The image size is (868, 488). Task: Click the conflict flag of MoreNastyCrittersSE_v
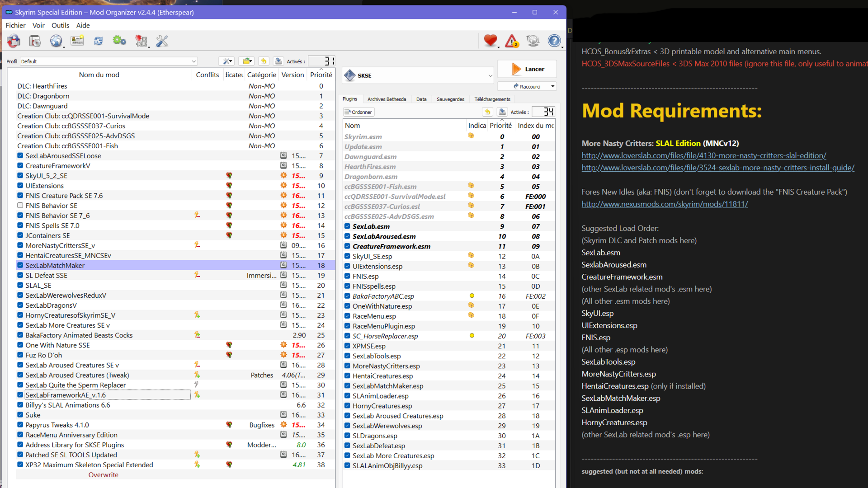197,245
